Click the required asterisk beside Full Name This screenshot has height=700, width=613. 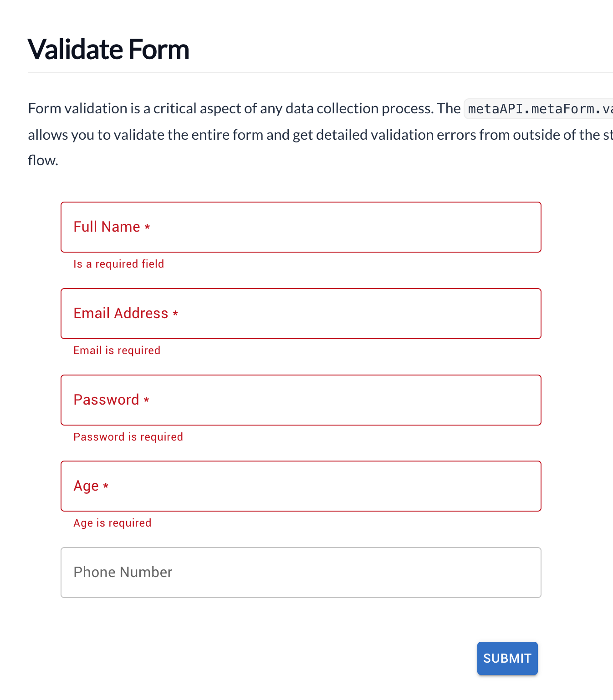(x=148, y=227)
